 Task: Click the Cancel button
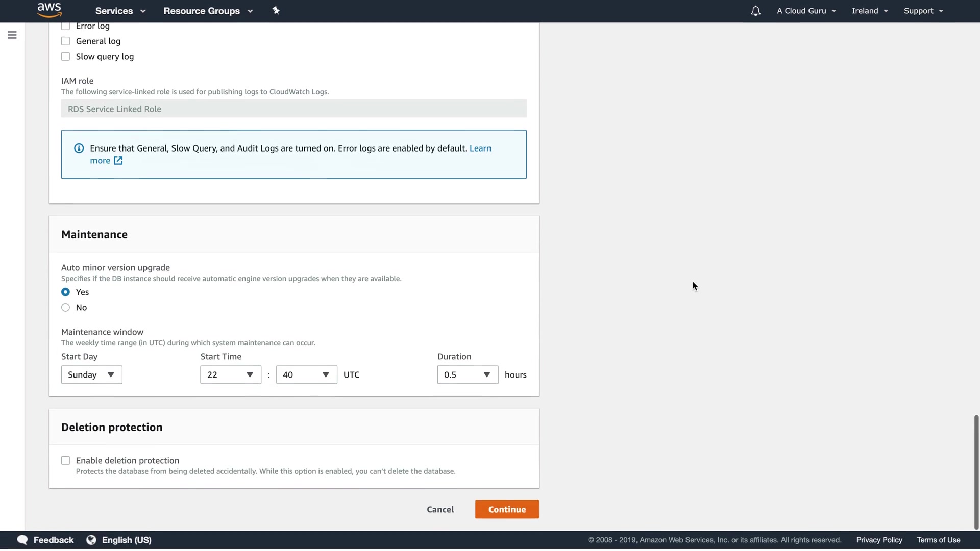pyautogui.click(x=440, y=510)
